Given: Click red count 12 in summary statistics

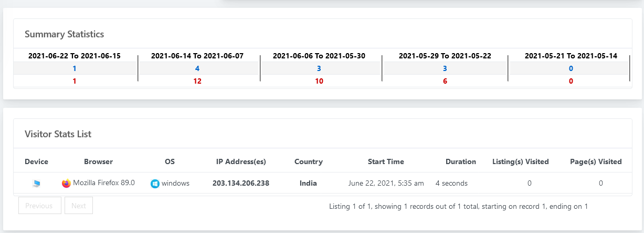Looking at the screenshot, I should 197,82.
